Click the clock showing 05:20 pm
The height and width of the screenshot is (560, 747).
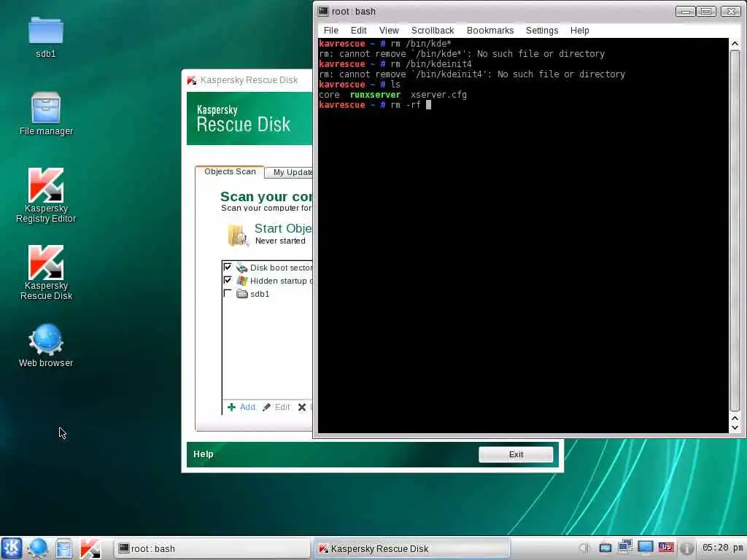click(722, 548)
